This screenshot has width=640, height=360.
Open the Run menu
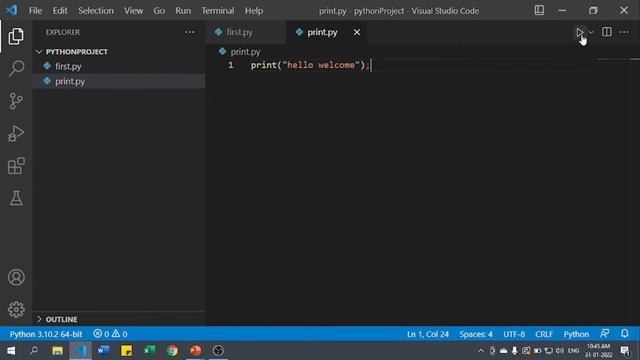click(183, 11)
